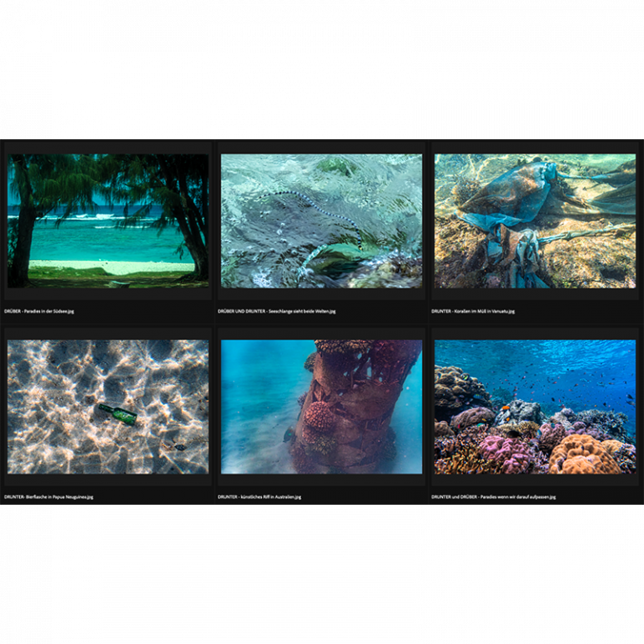Click the orange brain coral in the reef photo
This screenshot has width=644, height=644.
pos(584,455)
